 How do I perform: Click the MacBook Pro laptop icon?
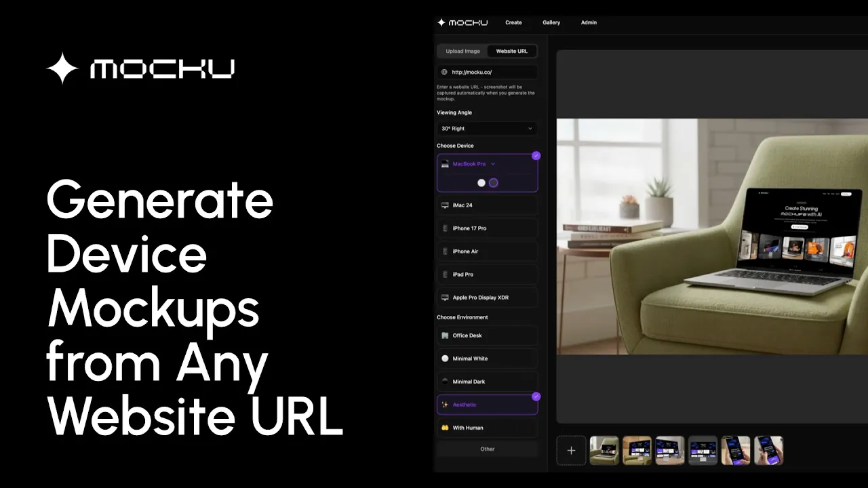445,164
